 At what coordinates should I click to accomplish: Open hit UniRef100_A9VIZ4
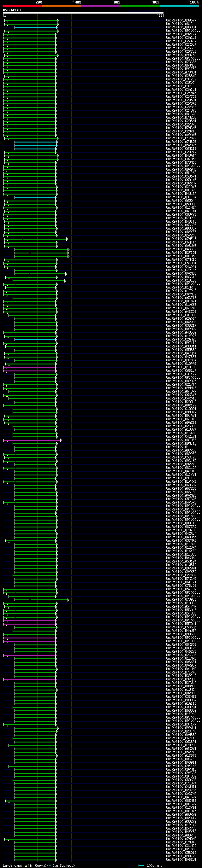pyautogui.click(x=181, y=34)
